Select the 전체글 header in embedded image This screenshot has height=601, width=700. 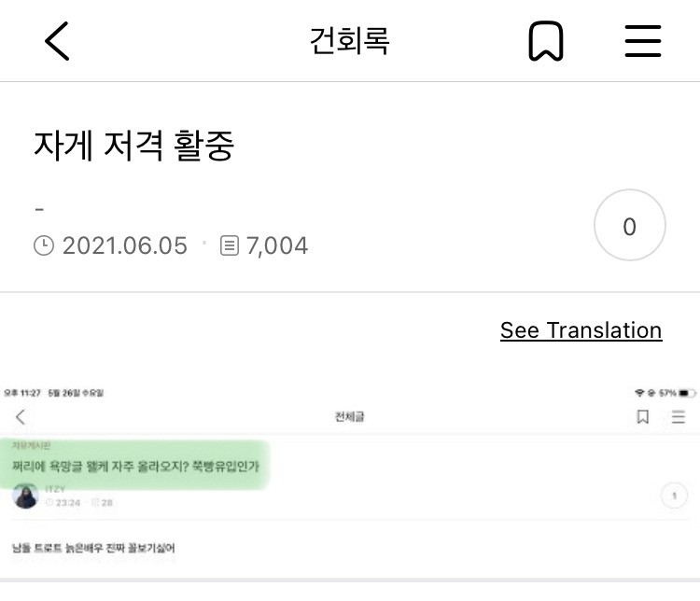(x=350, y=417)
